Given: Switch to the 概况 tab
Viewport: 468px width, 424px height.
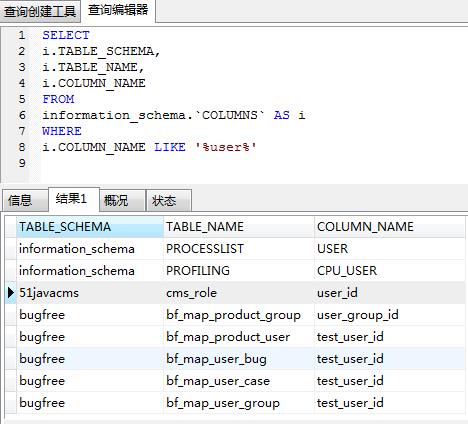Looking at the screenshot, I should coord(122,200).
